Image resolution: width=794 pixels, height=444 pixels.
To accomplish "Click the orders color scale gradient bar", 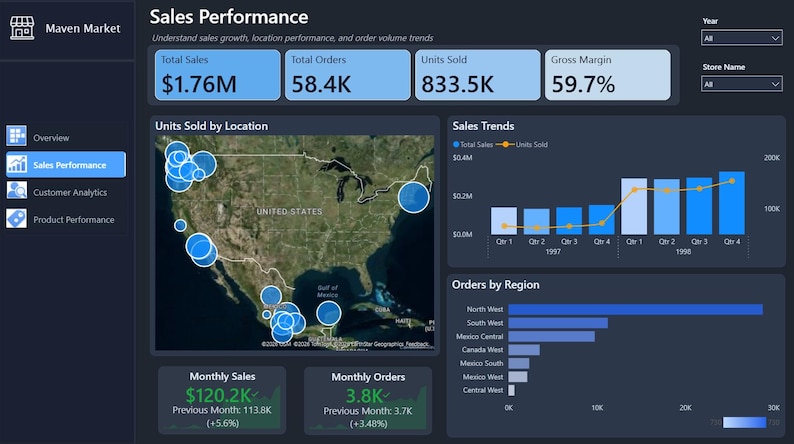I will (x=744, y=422).
